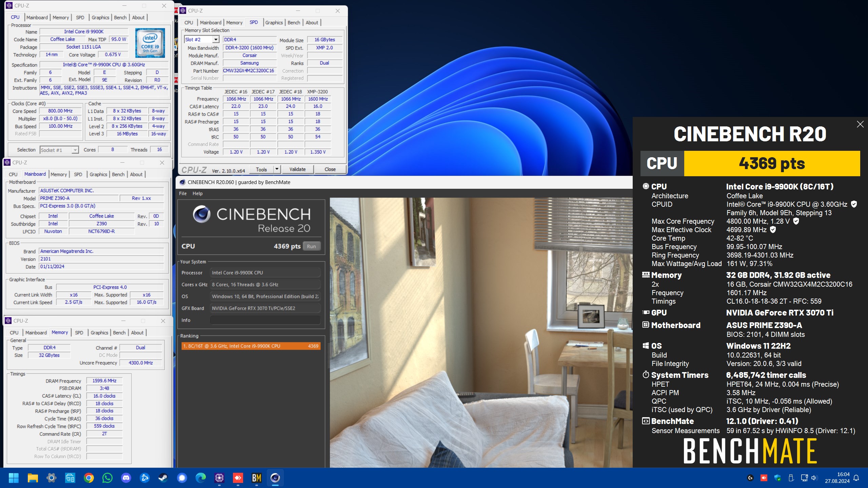Run the Cinebench CPU benchmark

click(x=311, y=246)
